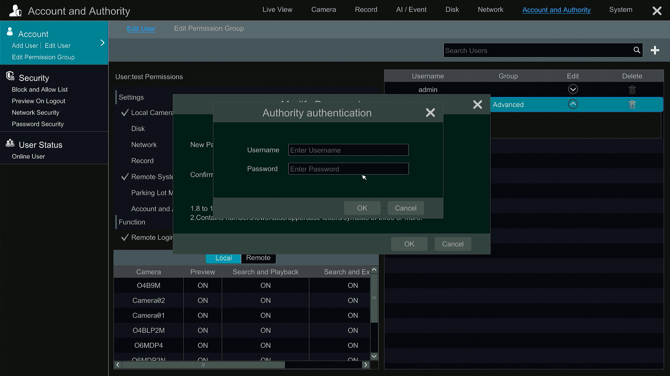
Task: Open the Live View menu
Action: 277,9
